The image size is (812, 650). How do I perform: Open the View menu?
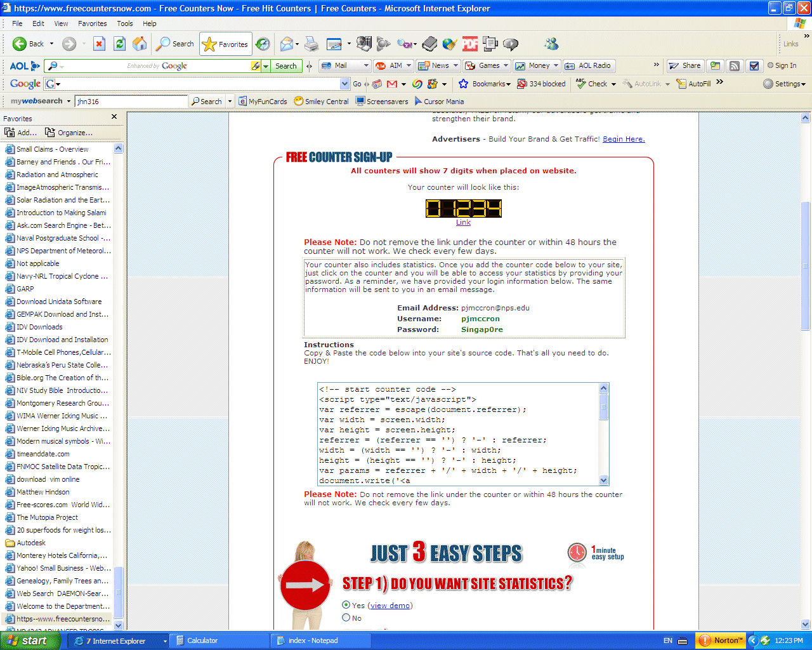point(61,23)
